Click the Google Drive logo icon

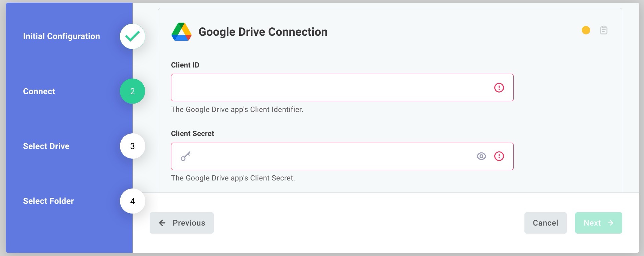[181, 32]
